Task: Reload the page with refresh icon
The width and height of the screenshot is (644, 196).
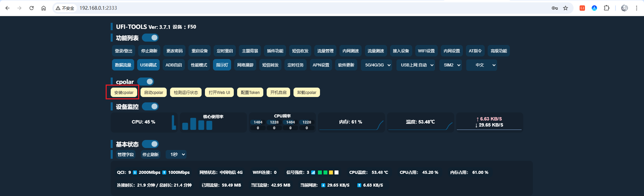Action: [x=32, y=8]
